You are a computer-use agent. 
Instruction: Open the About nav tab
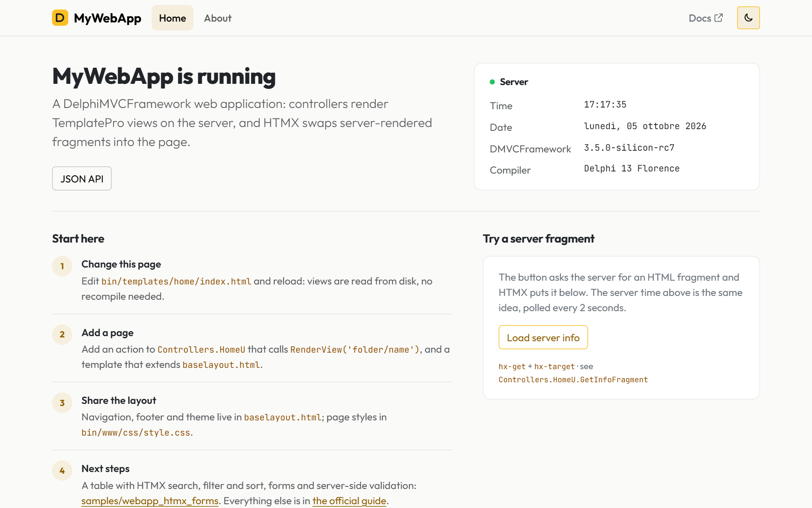coord(218,18)
